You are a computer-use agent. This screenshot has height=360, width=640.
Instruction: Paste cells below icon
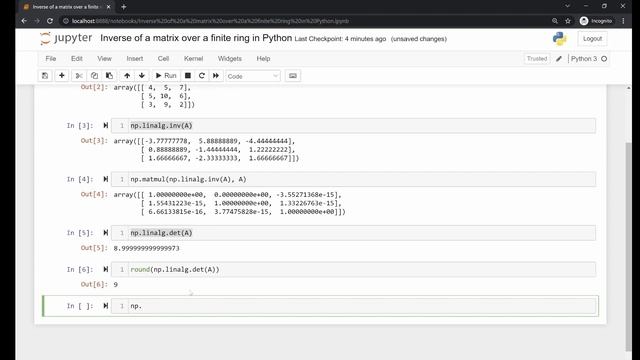click(109, 76)
